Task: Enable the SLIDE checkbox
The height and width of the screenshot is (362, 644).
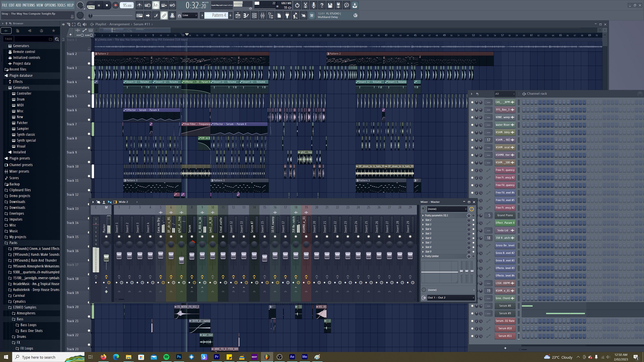Action: (x=91, y=35)
